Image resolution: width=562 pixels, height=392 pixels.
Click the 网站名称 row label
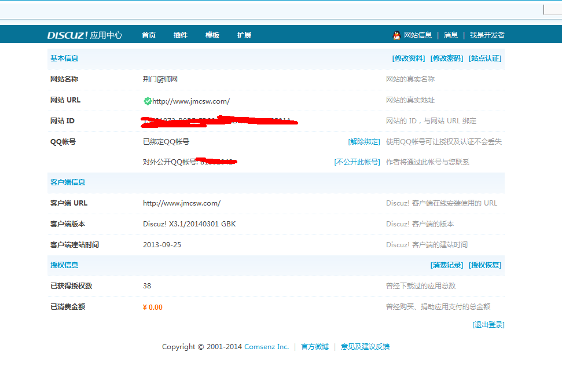(x=64, y=79)
